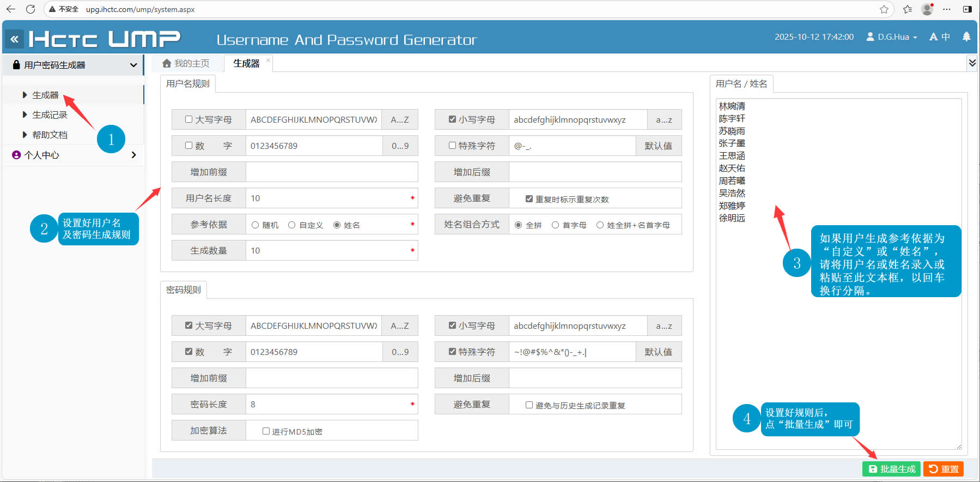Click the 重置 reset button

pyautogui.click(x=944, y=469)
